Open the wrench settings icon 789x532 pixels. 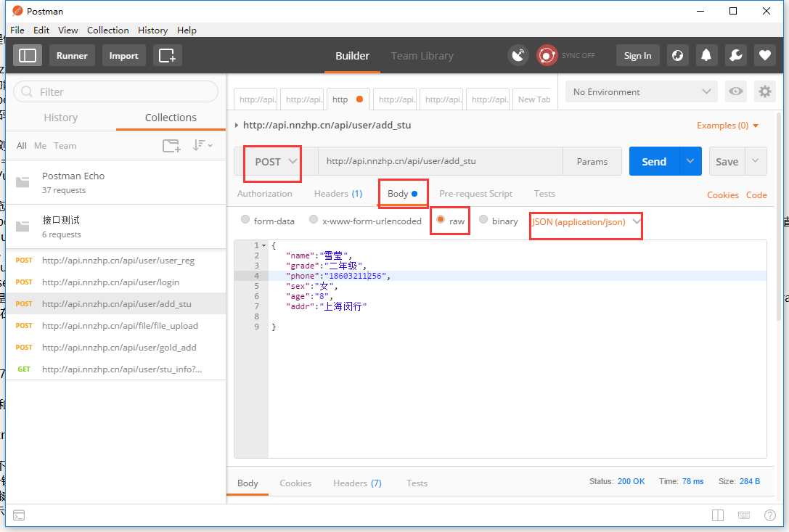coord(736,55)
